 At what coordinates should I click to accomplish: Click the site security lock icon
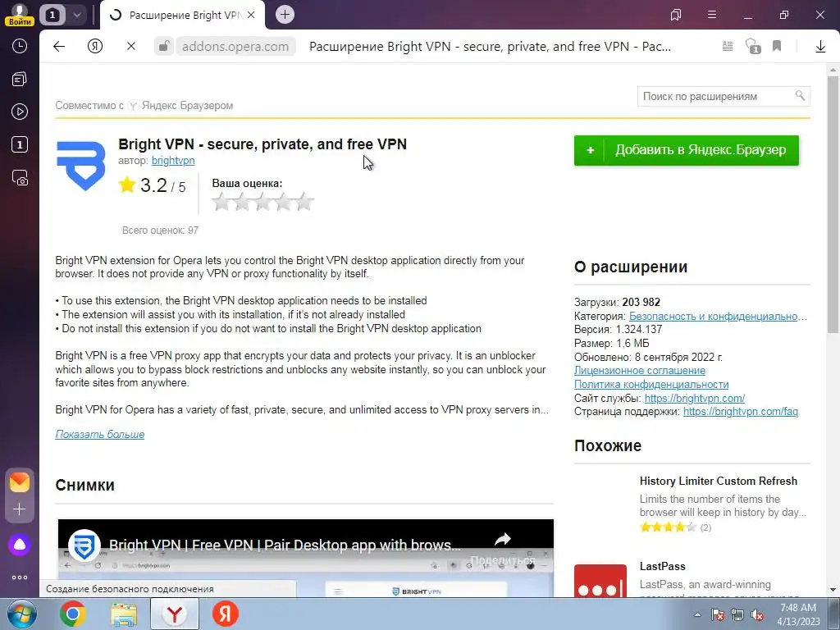click(163, 47)
